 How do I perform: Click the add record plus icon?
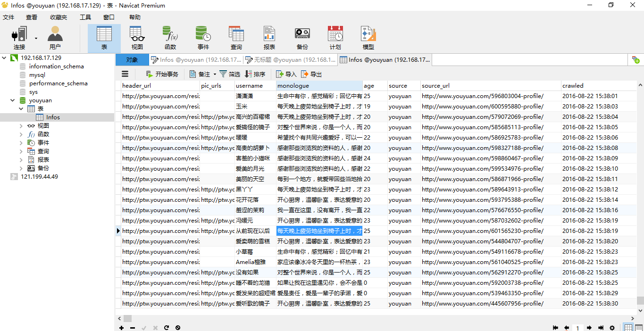(x=121, y=328)
